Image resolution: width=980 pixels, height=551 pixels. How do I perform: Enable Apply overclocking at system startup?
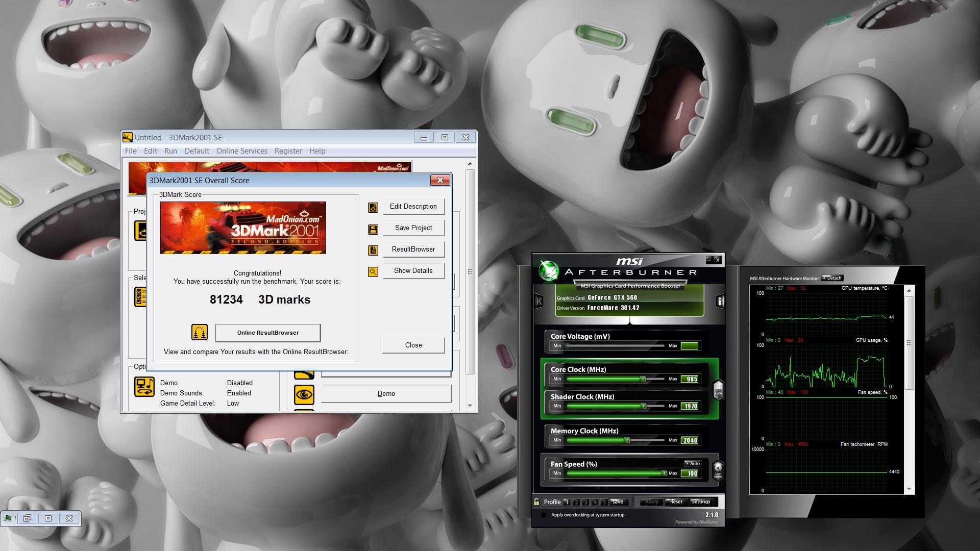point(544,515)
